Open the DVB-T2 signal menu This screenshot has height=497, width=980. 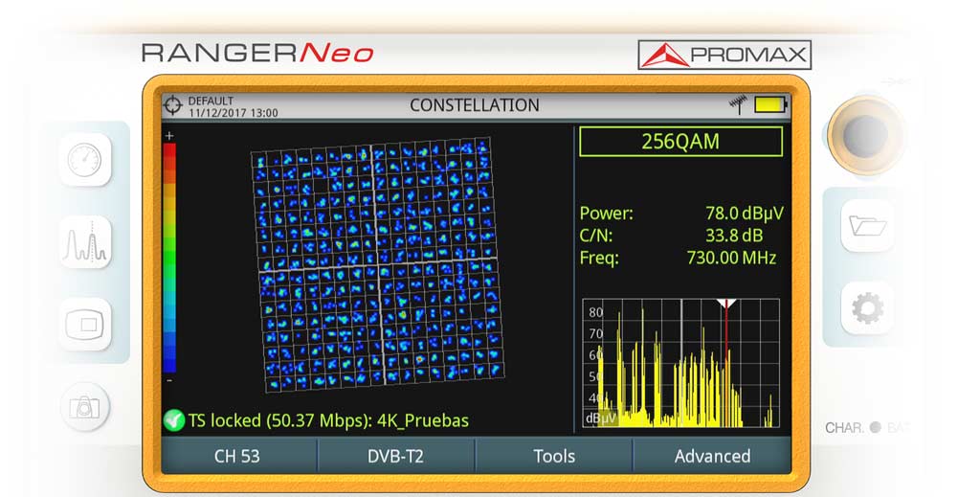[x=395, y=456]
